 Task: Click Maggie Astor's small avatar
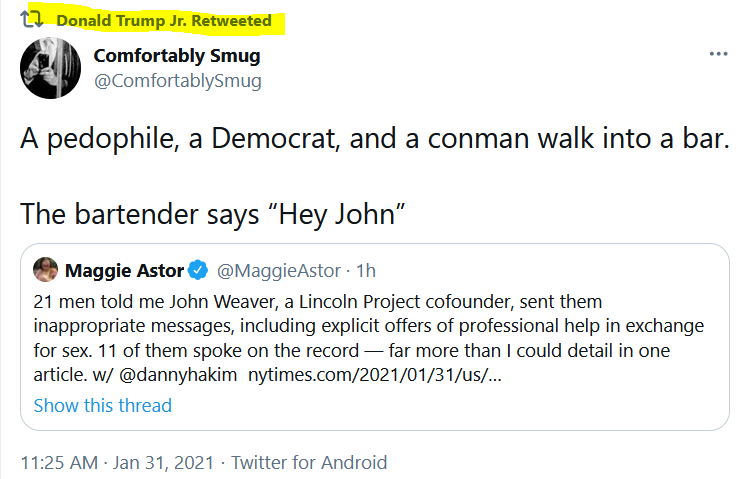pyautogui.click(x=45, y=270)
